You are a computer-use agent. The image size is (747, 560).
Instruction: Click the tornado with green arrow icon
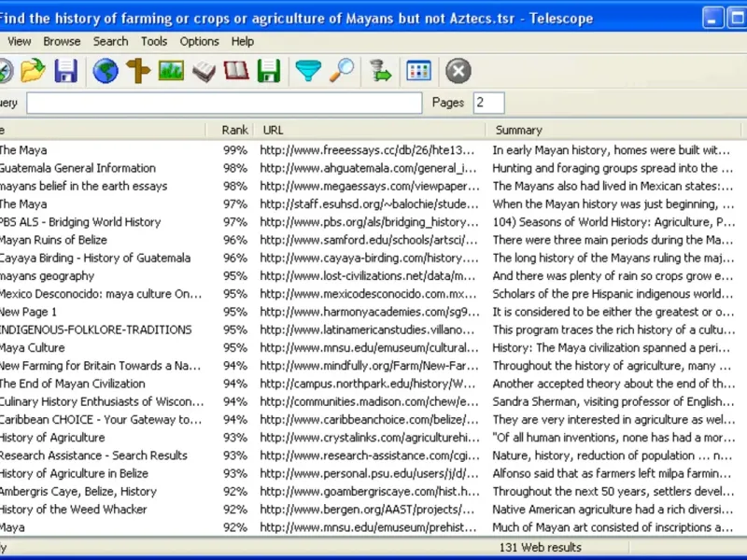pos(380,71)
